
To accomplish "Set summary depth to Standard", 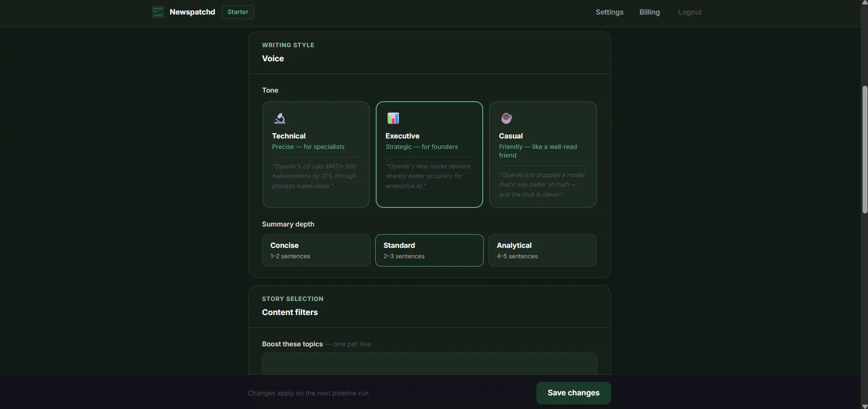I will 429,250.
